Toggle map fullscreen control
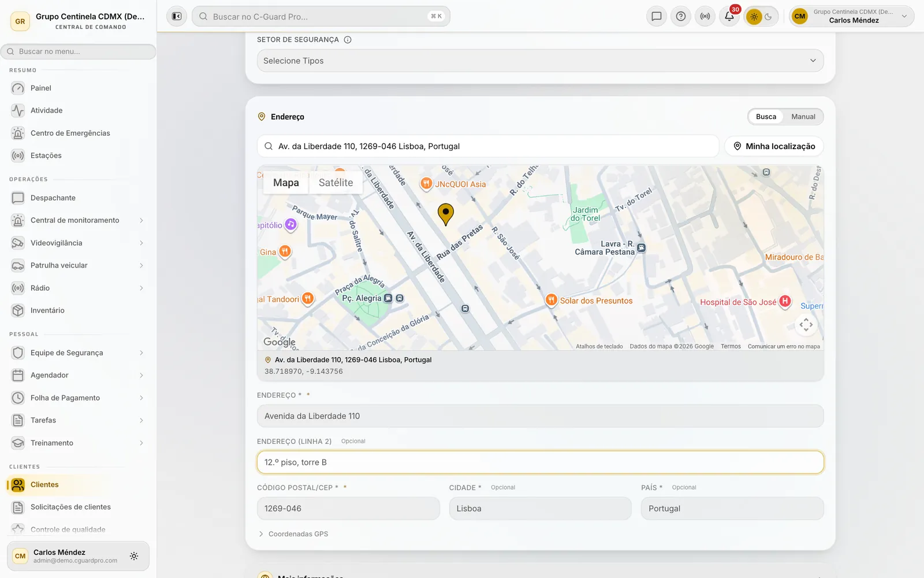 806,325
